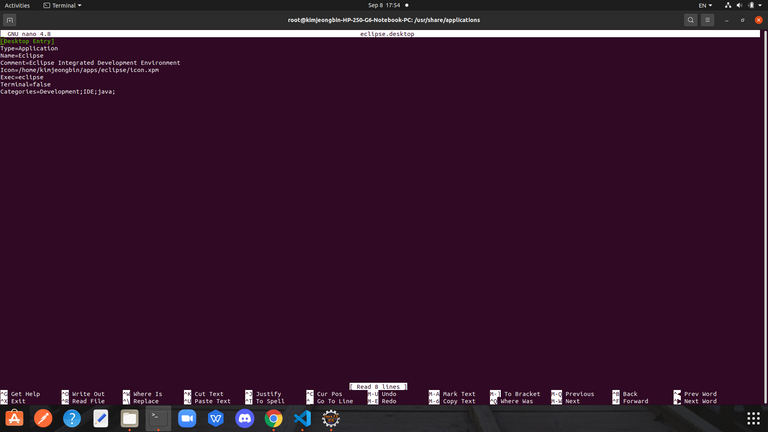Click the Where Is shortcut label
This screenshot has width=768, height=432.
pos(147,394)
